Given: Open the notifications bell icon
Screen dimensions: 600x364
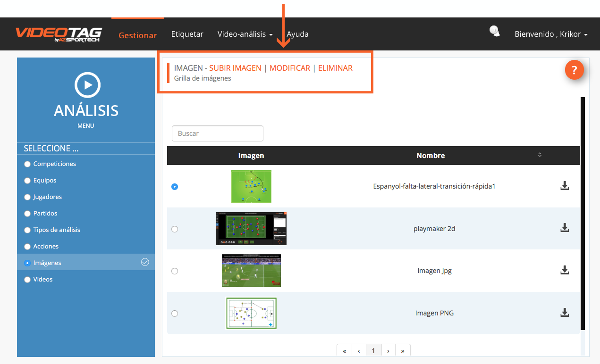Looking at the screenshot, I should click(x=494, y=32).
